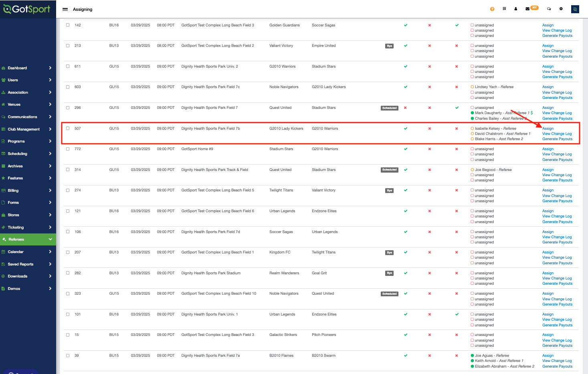Click Assign link for match 142
588x374 pixels.
(548, 25)
